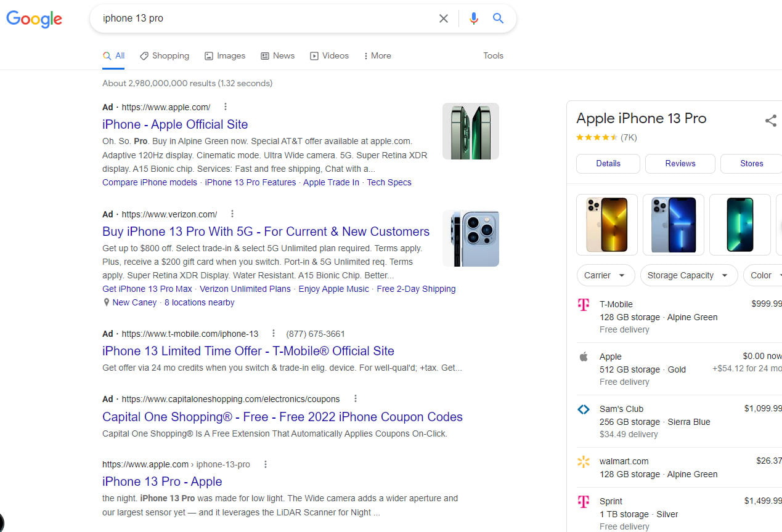Click iPhone 13 Pro Features sitelink
Viewport: 782px width, 532px height.
click(250, 182)
